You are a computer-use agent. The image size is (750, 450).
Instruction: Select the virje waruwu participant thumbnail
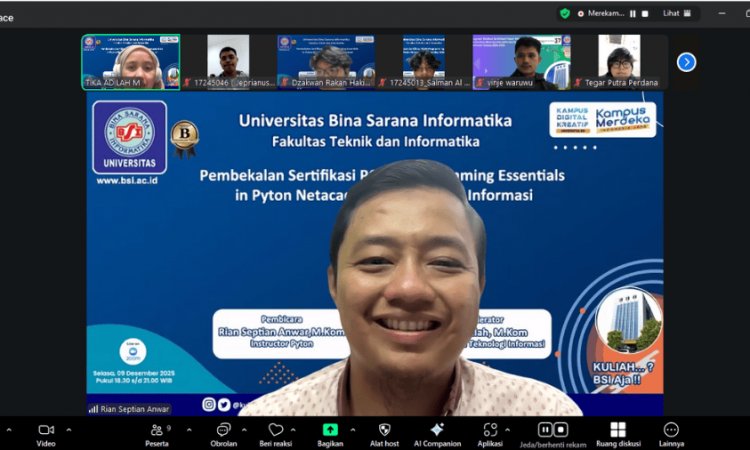click(x=521, y=62)
